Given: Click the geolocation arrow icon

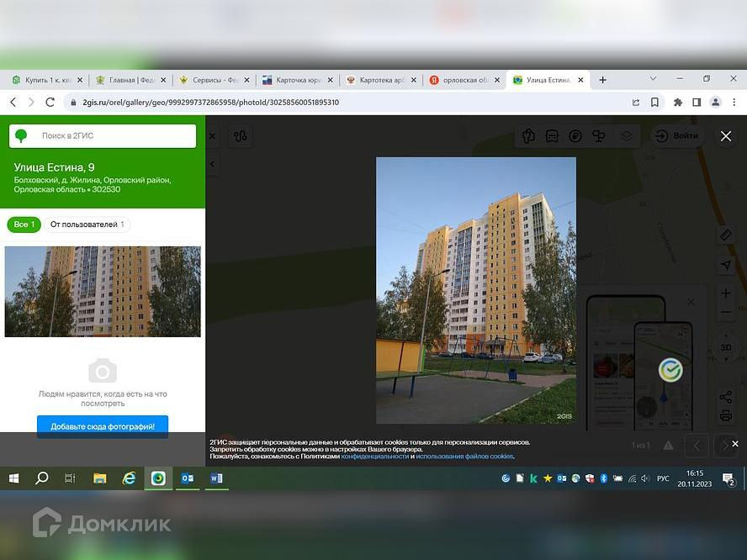Looking at the screenshot, I should 726,265.
